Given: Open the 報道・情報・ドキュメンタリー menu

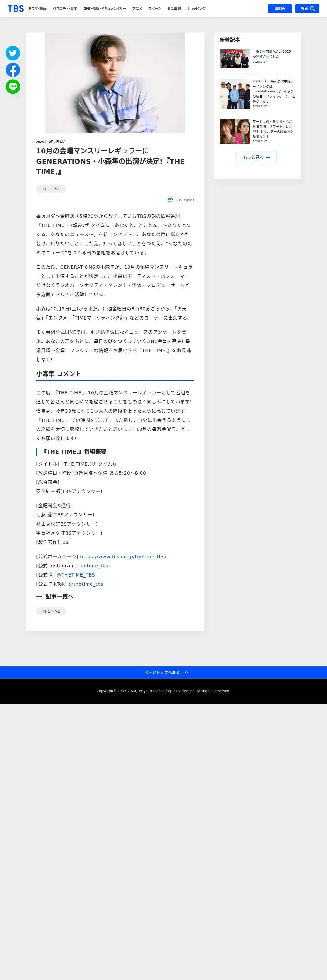Looking at the screenshot, I should point(105,8).
